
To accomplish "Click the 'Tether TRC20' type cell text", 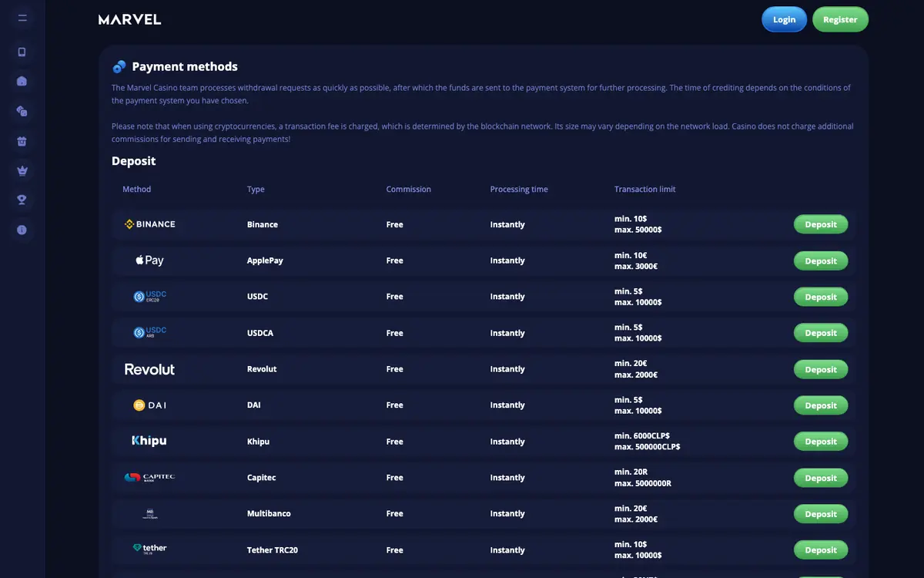I will click(x=271, y=550).
